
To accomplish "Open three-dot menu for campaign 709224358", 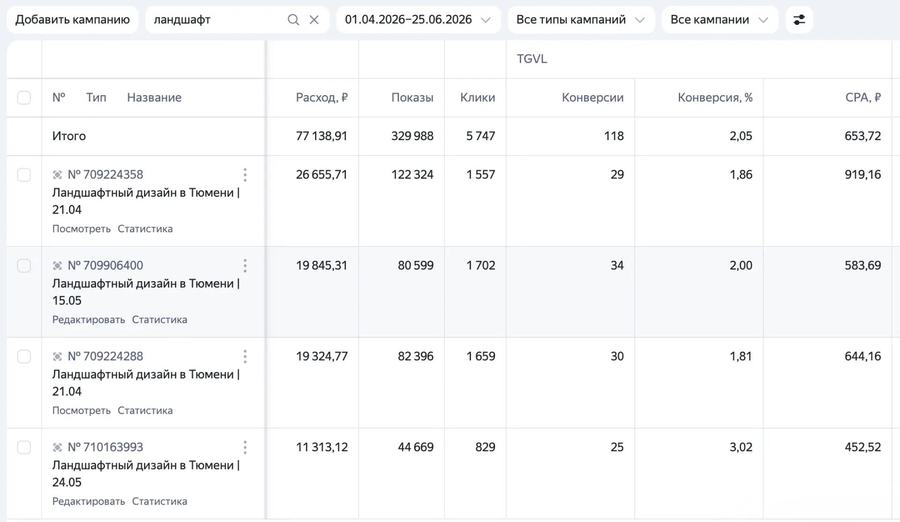I will click(245, 175).
